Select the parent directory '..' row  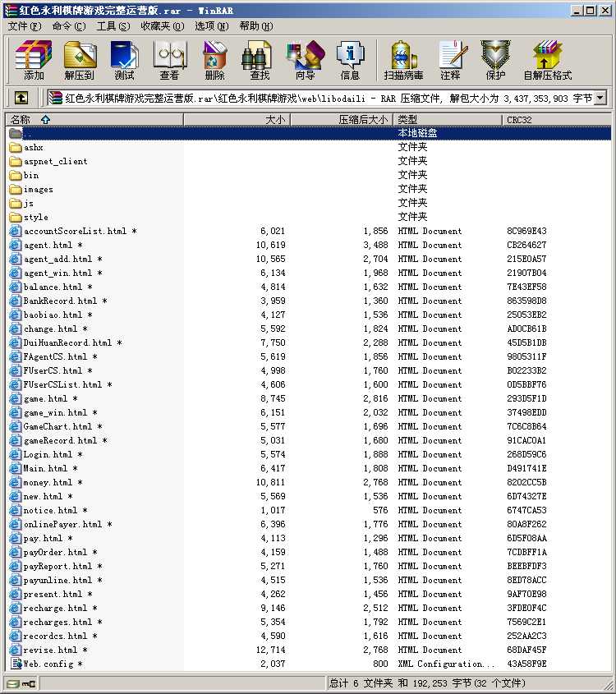pyautogui.click(x=309, y=133)
